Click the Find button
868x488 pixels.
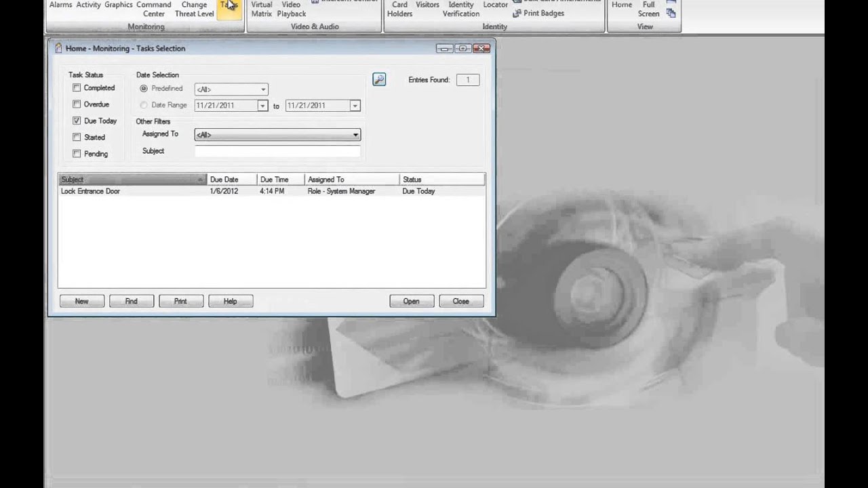132,301
